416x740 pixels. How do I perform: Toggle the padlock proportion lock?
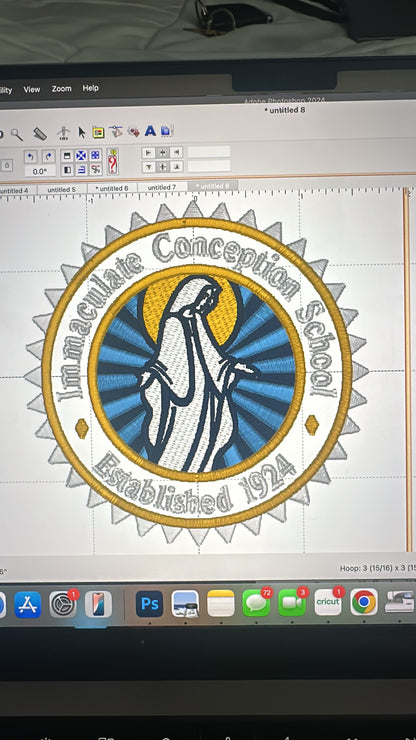pos(7,166)
